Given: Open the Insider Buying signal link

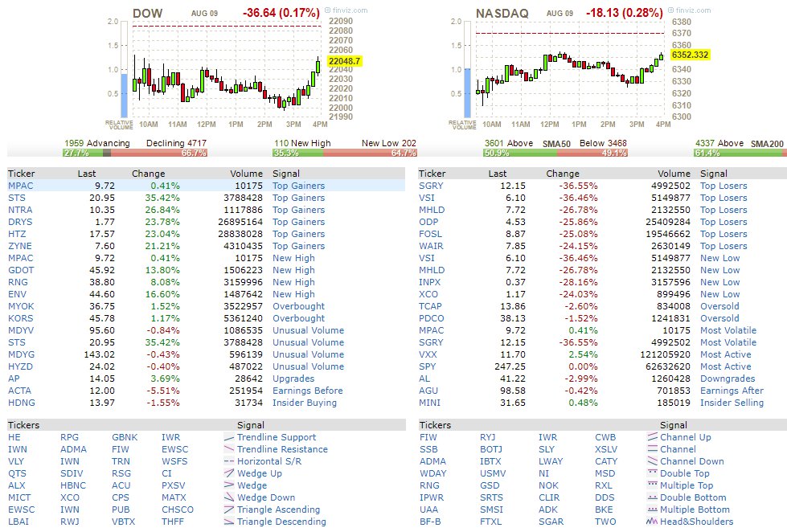Looking at the screenshot, I should click(305, 403).
